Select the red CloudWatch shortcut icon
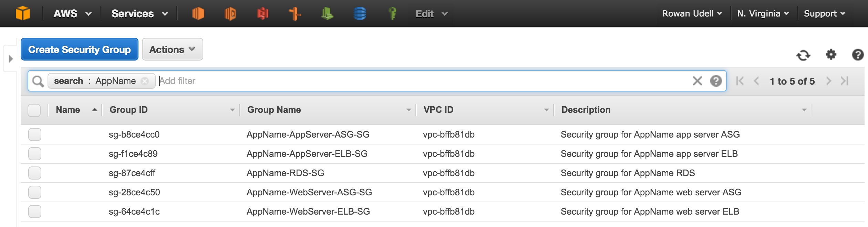The image size is (868, 227). pos(262,14)
